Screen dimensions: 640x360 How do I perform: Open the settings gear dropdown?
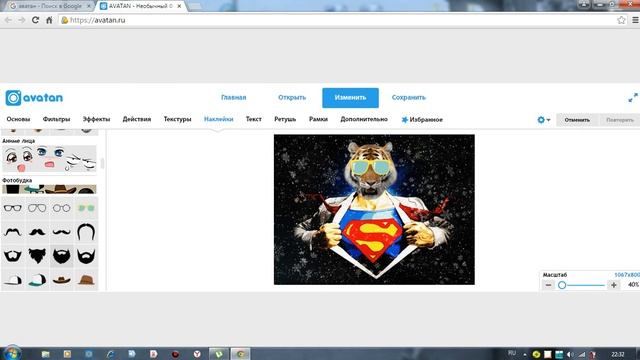tap(544, 120)
